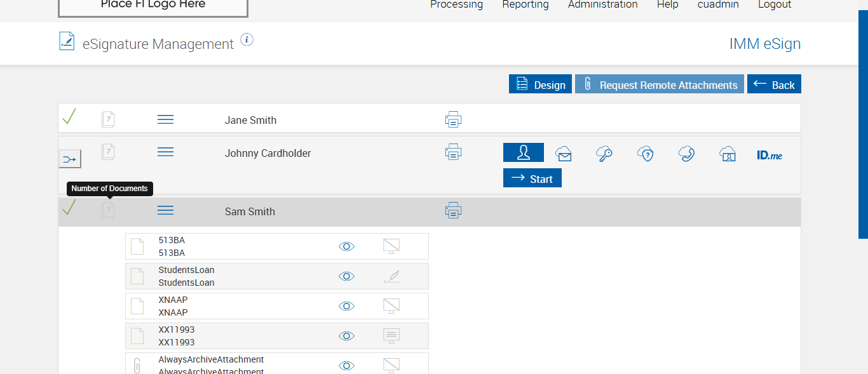The height and width of the screenshot is (374, 868).
Task: Choose the cloud email signing method icon
Action: pyautogui.click(x=564, y=153)
